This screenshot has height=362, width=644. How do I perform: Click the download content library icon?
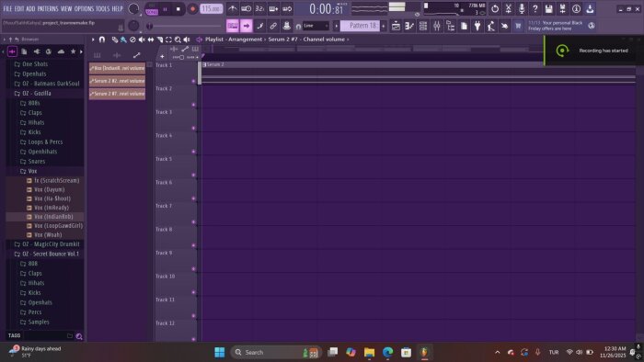[590, 8]
